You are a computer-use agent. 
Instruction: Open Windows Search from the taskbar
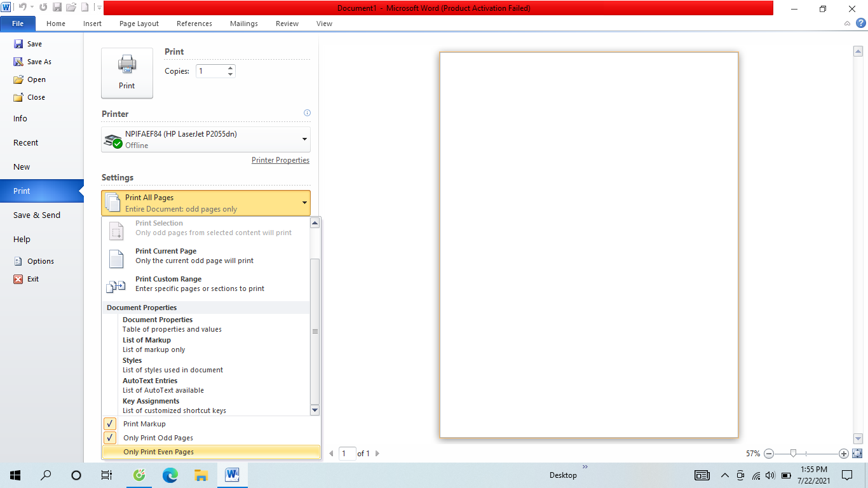click(46, 475)
